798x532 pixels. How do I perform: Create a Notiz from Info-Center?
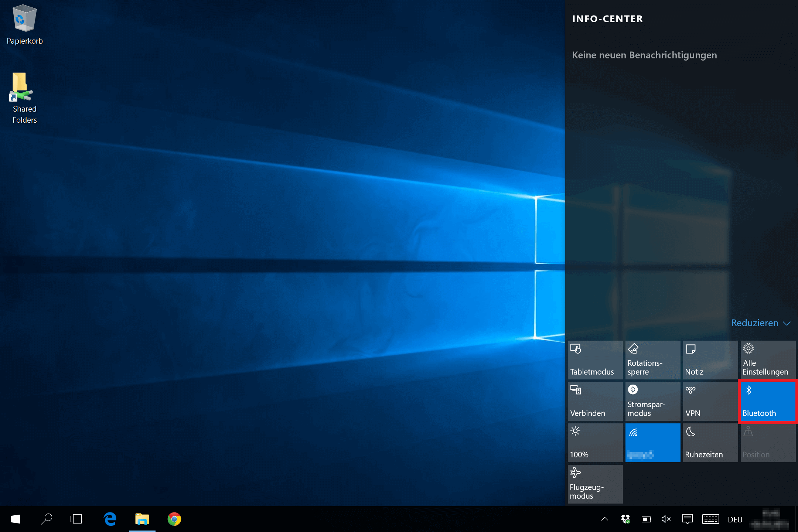tap(710, 360)
